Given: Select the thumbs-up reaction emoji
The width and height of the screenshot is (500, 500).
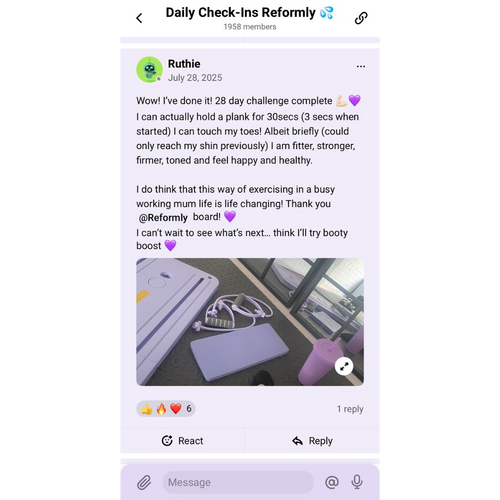Looking at the screenshot, I should 147,409.
